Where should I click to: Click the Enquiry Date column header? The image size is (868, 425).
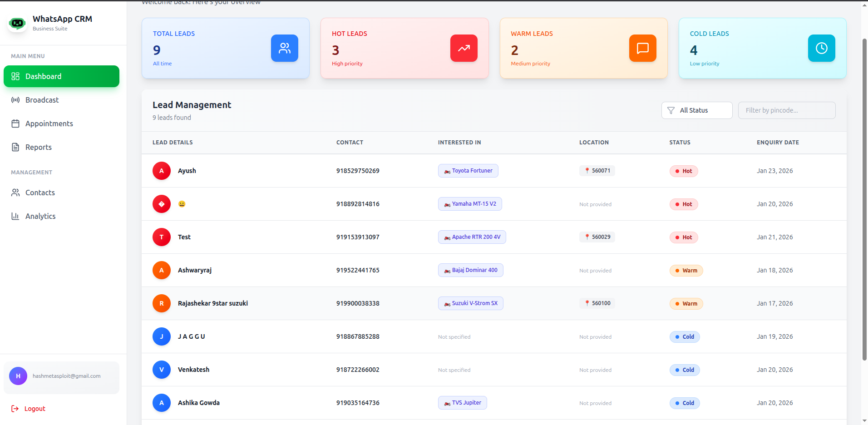point(778,143)
